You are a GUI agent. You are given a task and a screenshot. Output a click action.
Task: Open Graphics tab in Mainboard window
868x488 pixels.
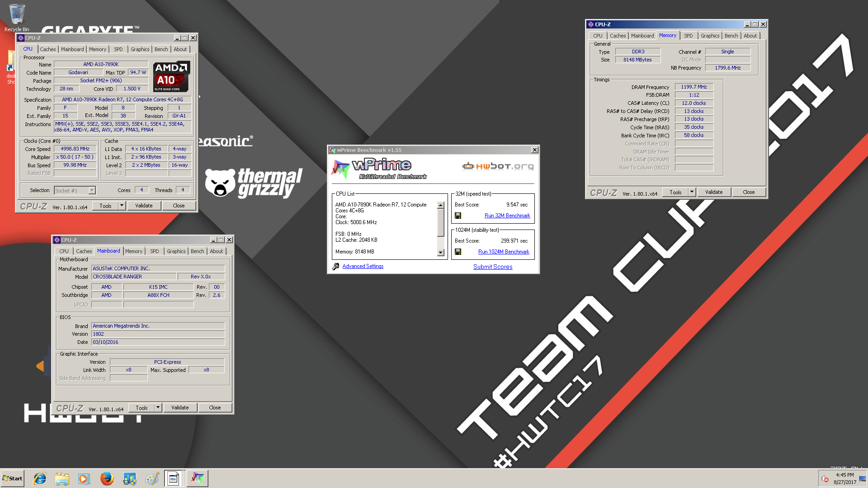click(176, 251)
